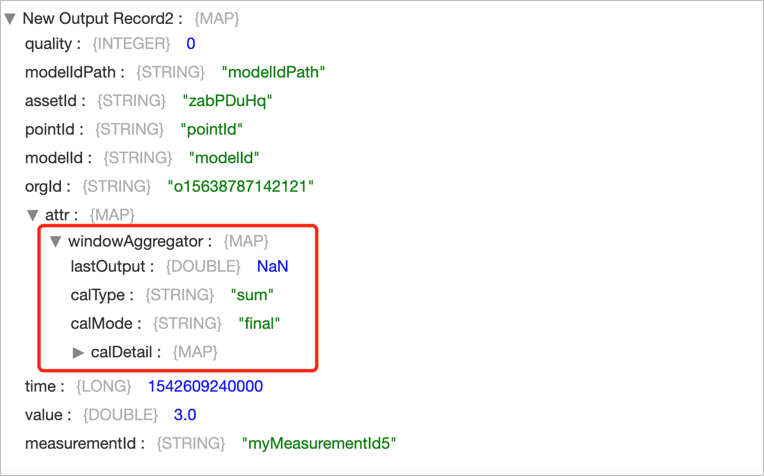764x476 pixels.
Task: Click the {INTEGER} type tag
Action: click(x=131, y=44)
